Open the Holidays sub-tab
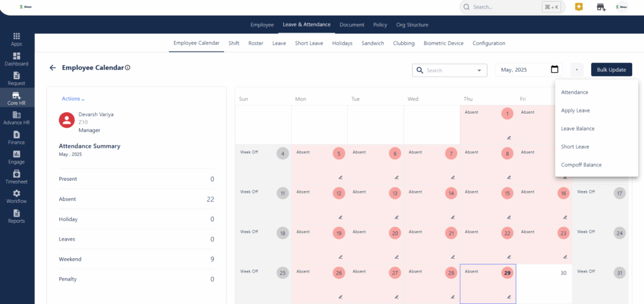This screenshot has height=304, width=644. click(342, 43)
